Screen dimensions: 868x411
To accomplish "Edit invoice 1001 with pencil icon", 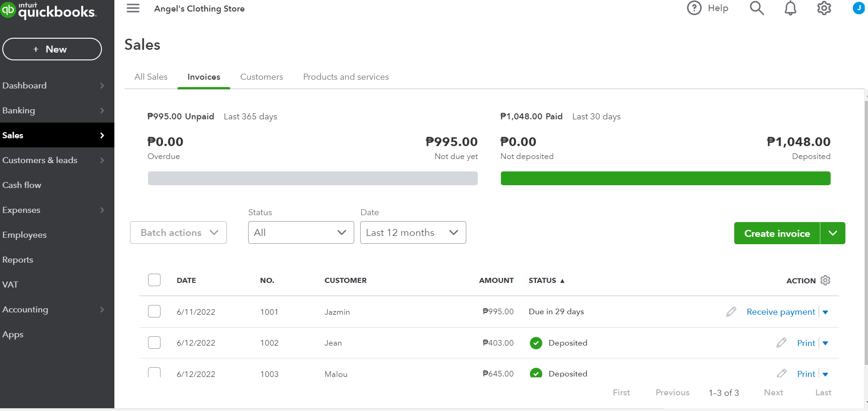I will 731,312.
